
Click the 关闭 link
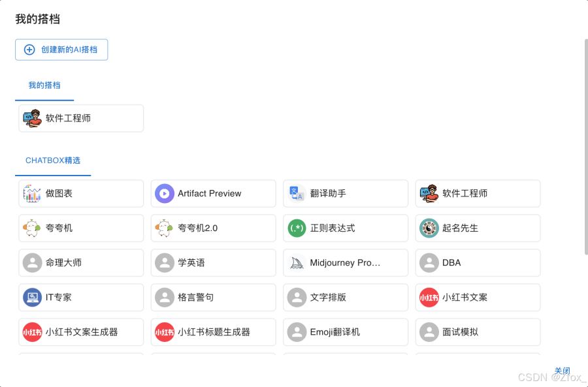(x=563, y=371)
